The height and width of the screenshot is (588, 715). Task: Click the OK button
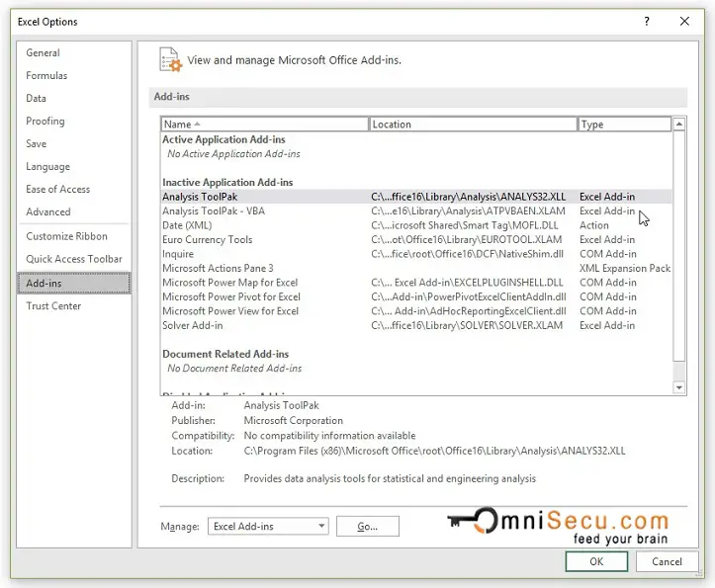(596, 561)
